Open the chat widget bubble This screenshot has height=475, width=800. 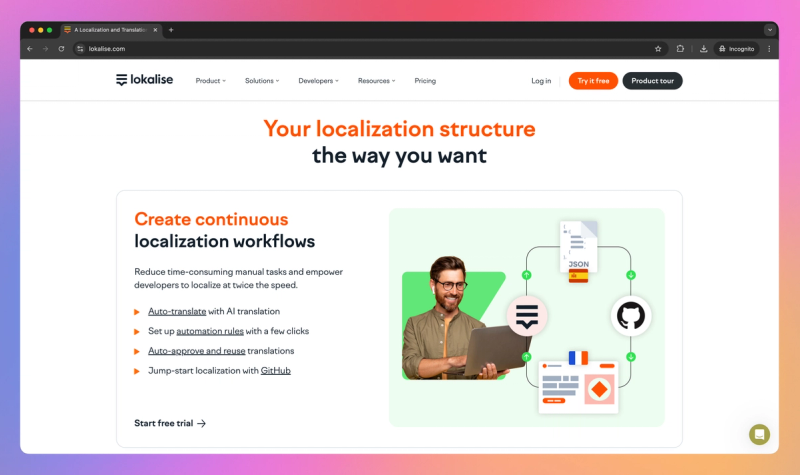coord(759,434)
